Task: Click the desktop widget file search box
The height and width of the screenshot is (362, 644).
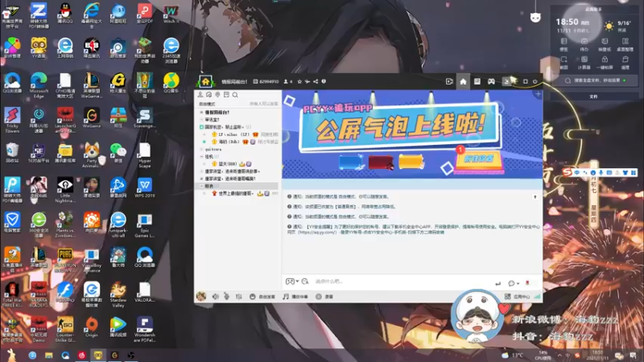Action: coord(594,80)
